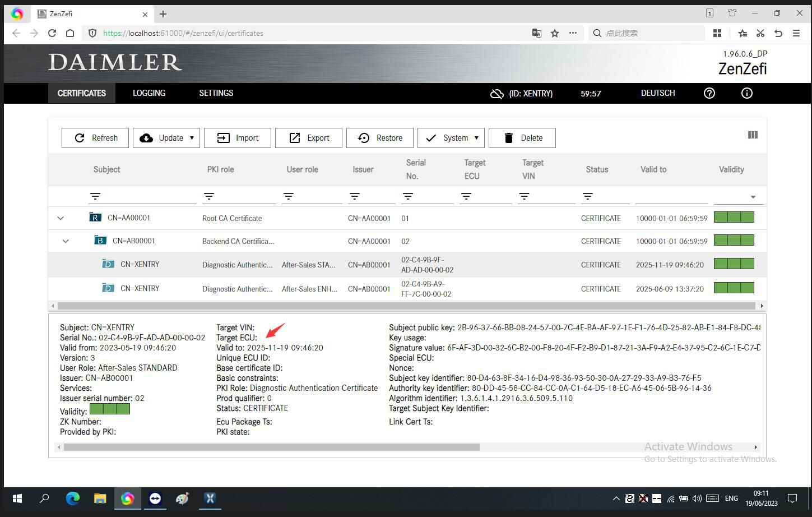Switch to the LOGGING tab
The image size is (812, 517).
[x=149, y=93]
